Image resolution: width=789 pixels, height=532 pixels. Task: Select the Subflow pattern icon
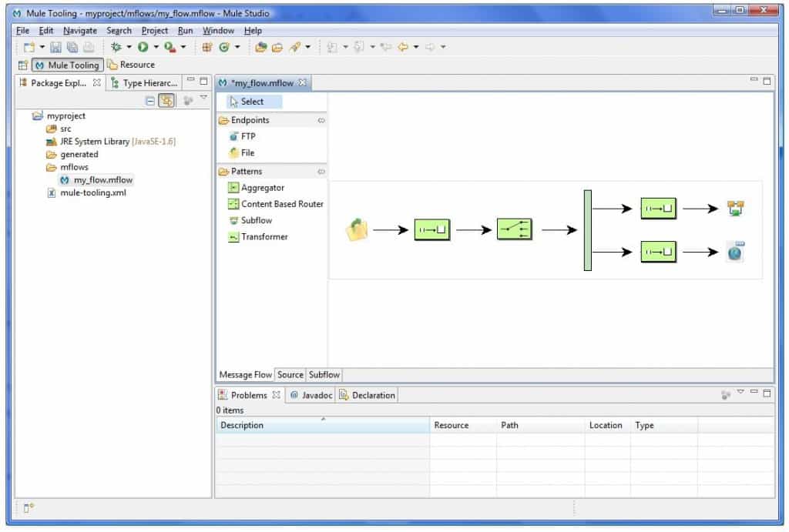coord(254,220)
